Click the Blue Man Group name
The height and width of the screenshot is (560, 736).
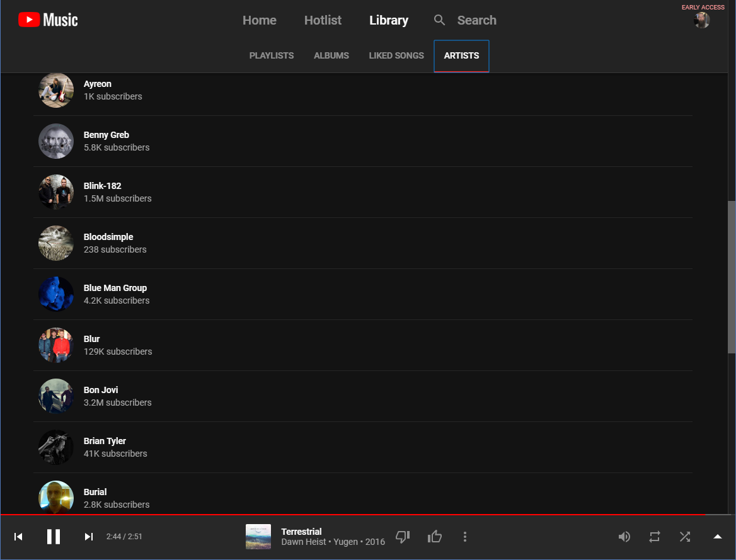click(115, 288)
